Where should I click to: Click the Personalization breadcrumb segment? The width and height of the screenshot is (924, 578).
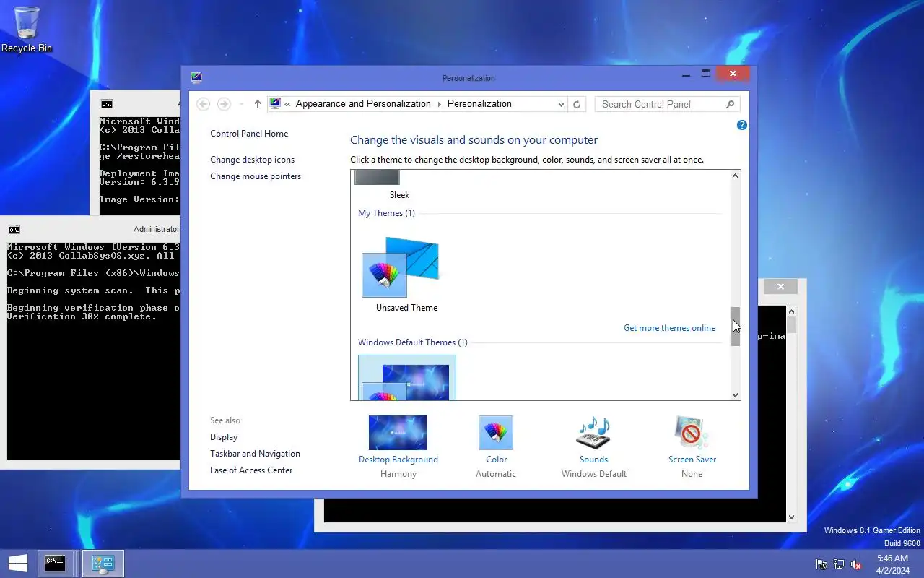click(x=479, y=104)
